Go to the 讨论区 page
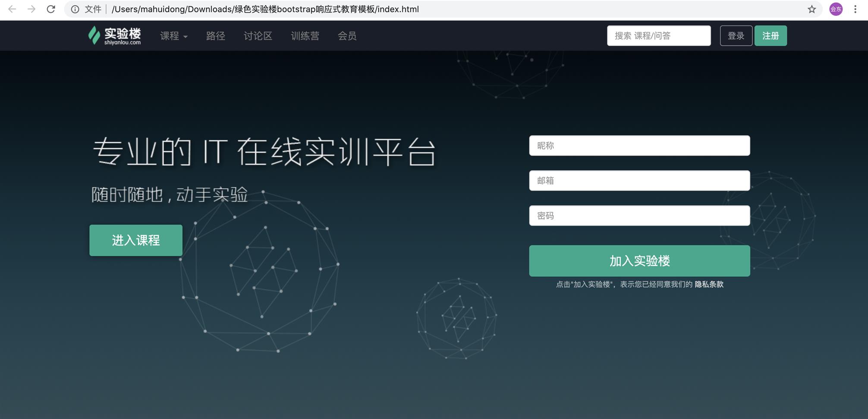Image resolution: width=868 pixels, height=419 pixels. pyautogui.click(x=258, y=36)
